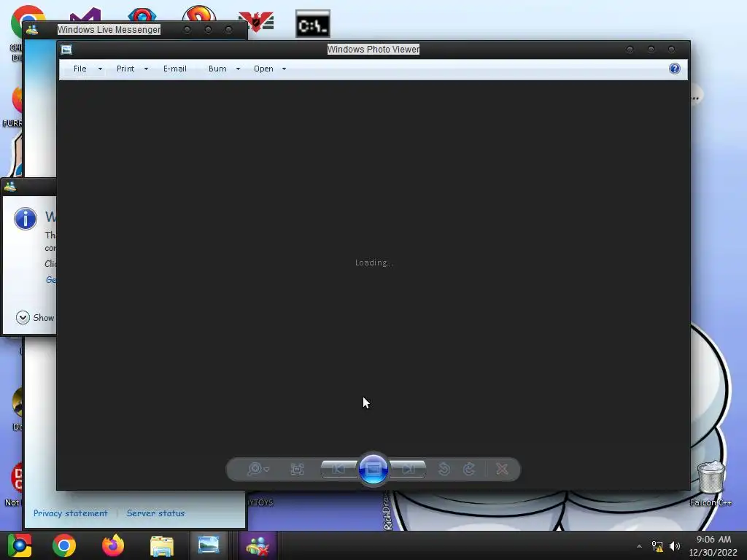
Task: Select Windows Live Messenger taskbar button
Action: click(258, 545)
